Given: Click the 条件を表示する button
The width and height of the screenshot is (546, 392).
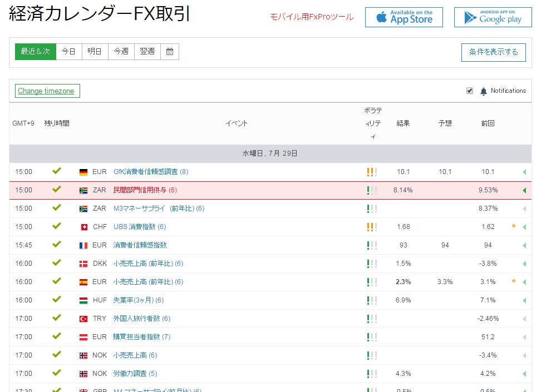Looking at the screenshot, I should point(493,52).
